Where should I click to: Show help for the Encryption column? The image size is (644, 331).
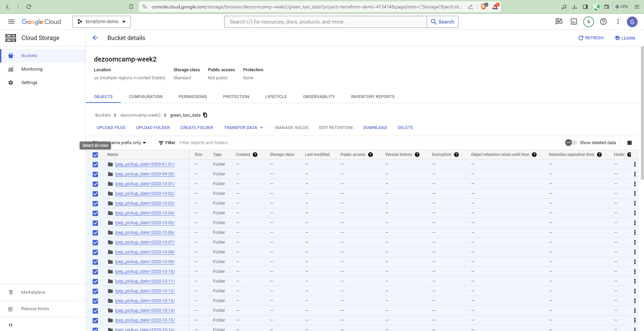456,155
